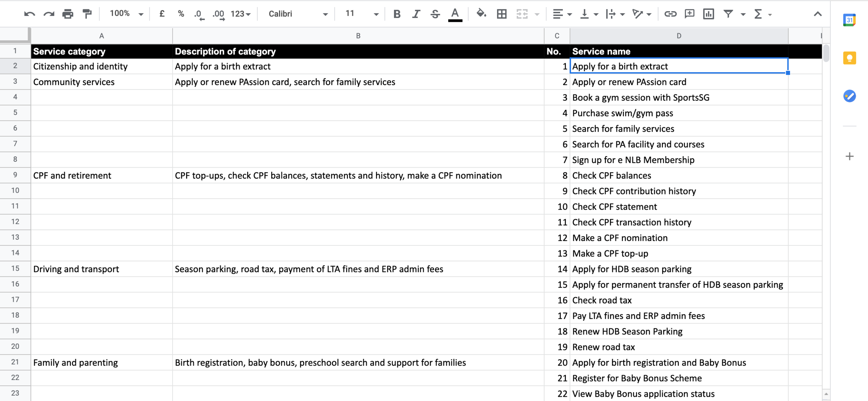
Task: Click the Undo icon
Action: tap(30, 14)
